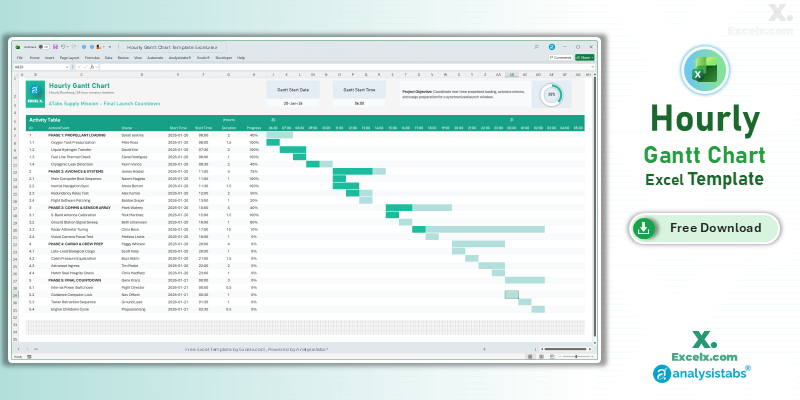Click the 38% progress circle indicator
This screenshot has width=800, height=400.
tap(551, 94)
